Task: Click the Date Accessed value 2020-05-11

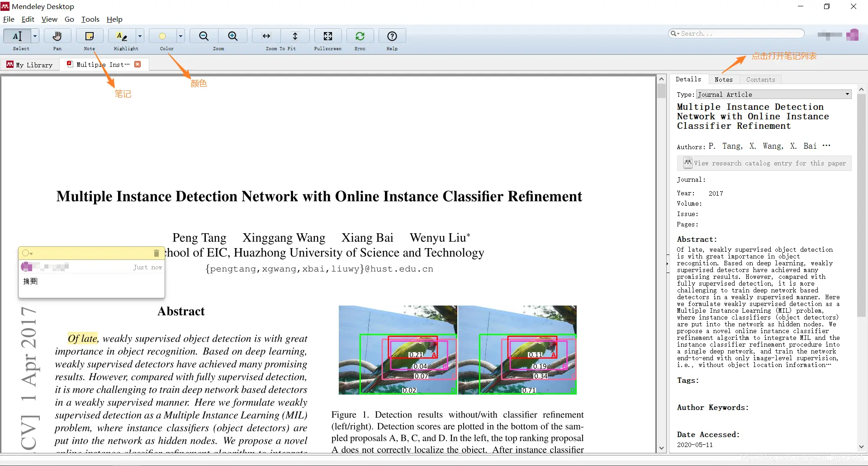Action: 695,445
